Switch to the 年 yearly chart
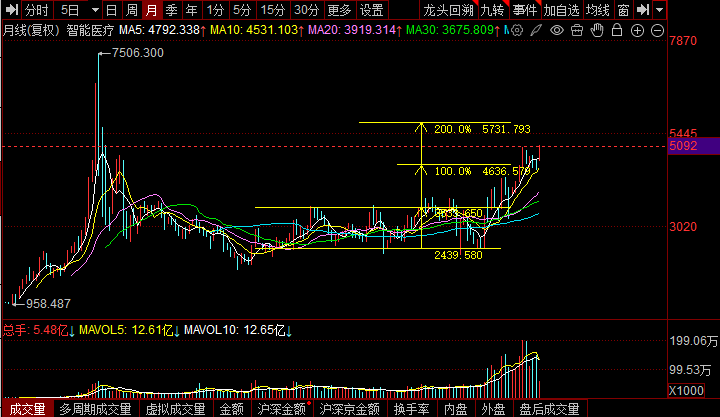The width and height of the screenshot is (720, 417). tap(192, 10)
